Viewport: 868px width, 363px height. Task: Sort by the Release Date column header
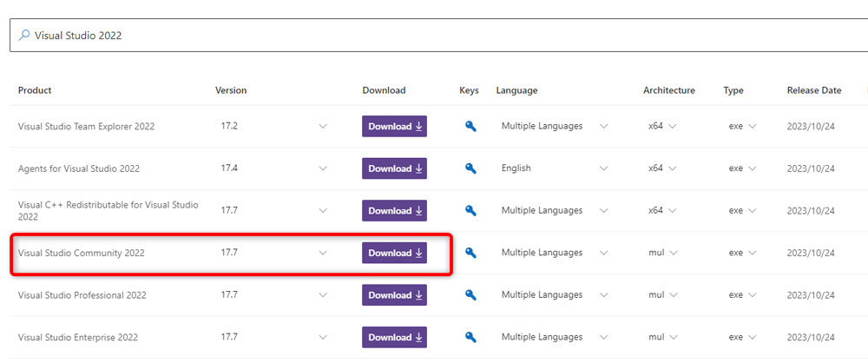(814, 90)
